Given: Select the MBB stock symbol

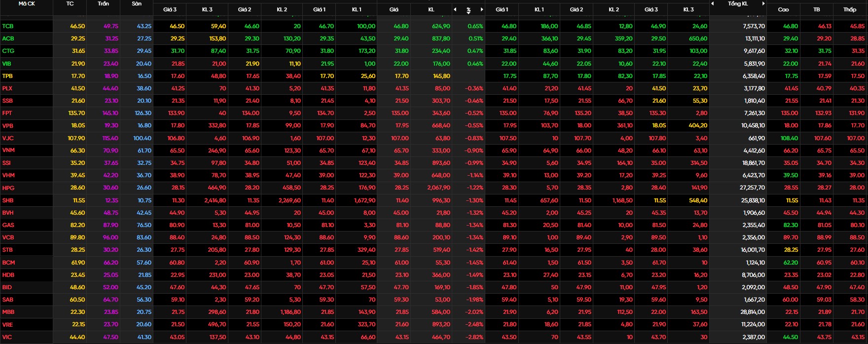Looking at the screenshot, I should (8, 312).
